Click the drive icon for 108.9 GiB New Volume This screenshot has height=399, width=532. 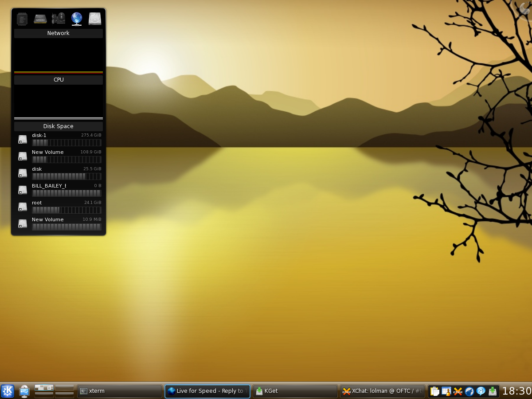point(23,156)
